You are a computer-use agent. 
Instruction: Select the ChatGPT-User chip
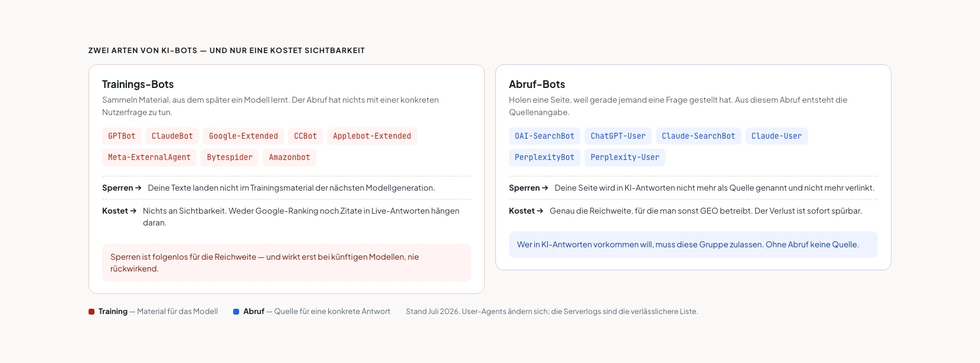(x=618, y=136)
